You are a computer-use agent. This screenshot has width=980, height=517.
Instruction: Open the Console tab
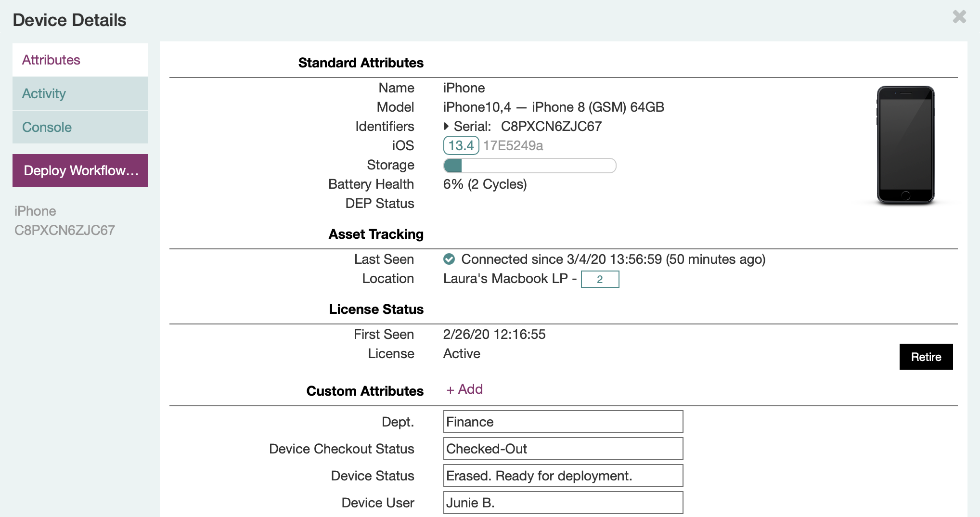80,127
